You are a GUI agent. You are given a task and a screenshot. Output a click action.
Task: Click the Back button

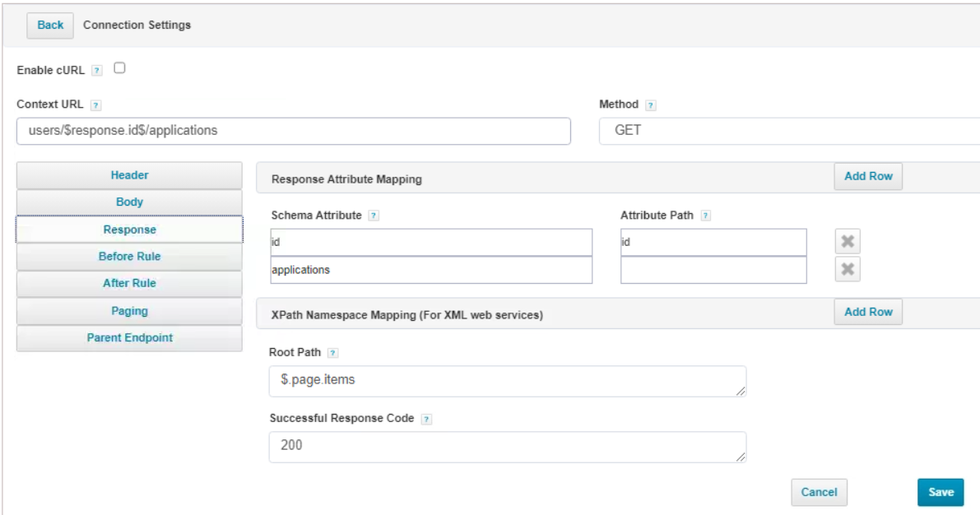click(x=50, y=26)
